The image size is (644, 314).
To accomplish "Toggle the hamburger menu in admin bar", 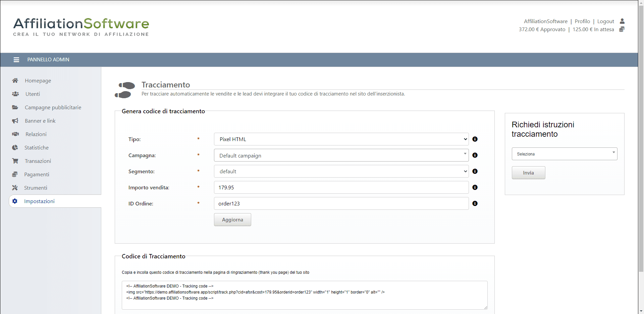I will (16, 60).
